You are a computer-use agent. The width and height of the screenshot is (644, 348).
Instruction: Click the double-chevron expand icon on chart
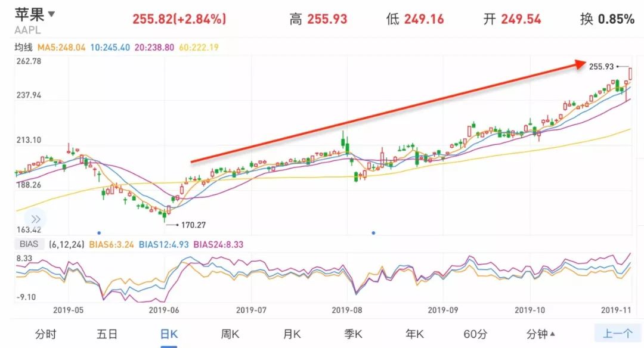tap(36, 219)
